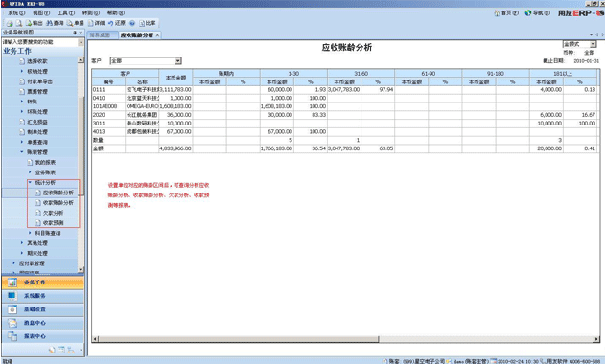Click the 还原 restore toolbar button
The height and width of the screenshot is (364, 605).
point(117,24)
